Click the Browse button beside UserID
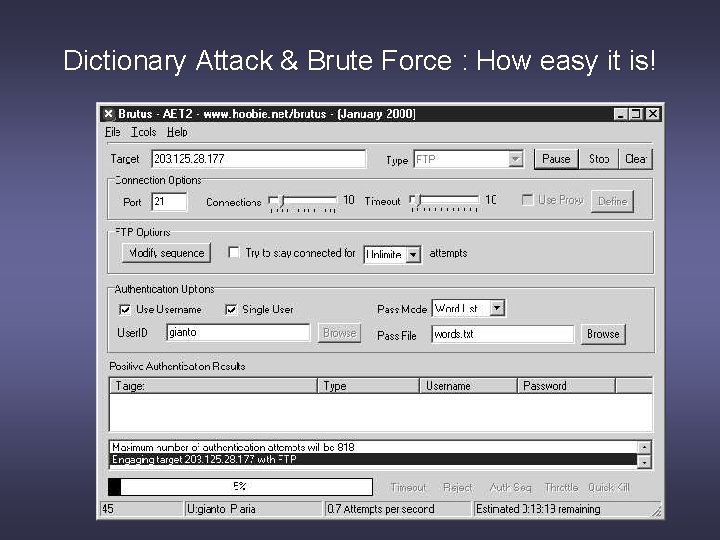 [339, 333]
